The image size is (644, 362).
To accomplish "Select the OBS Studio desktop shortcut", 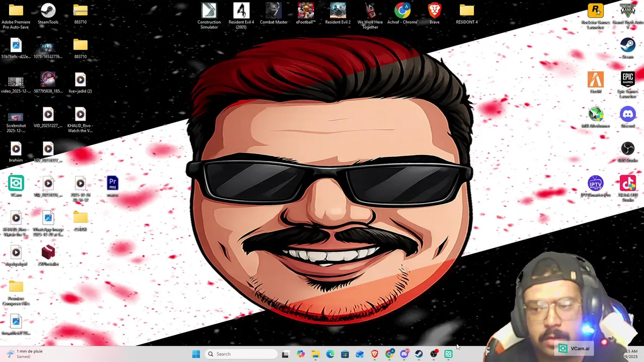I will coord(628,152).
